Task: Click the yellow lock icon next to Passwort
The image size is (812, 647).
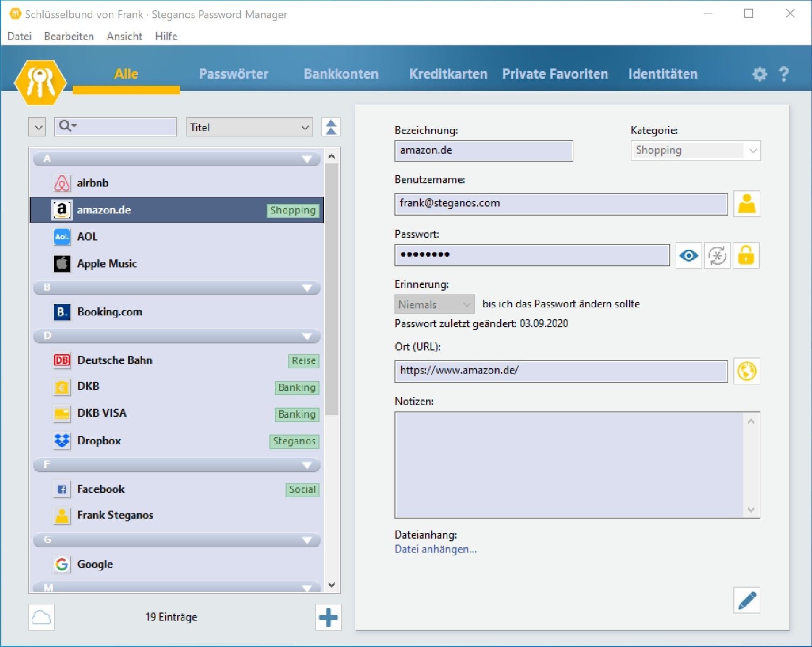Action: click(746, 255)
